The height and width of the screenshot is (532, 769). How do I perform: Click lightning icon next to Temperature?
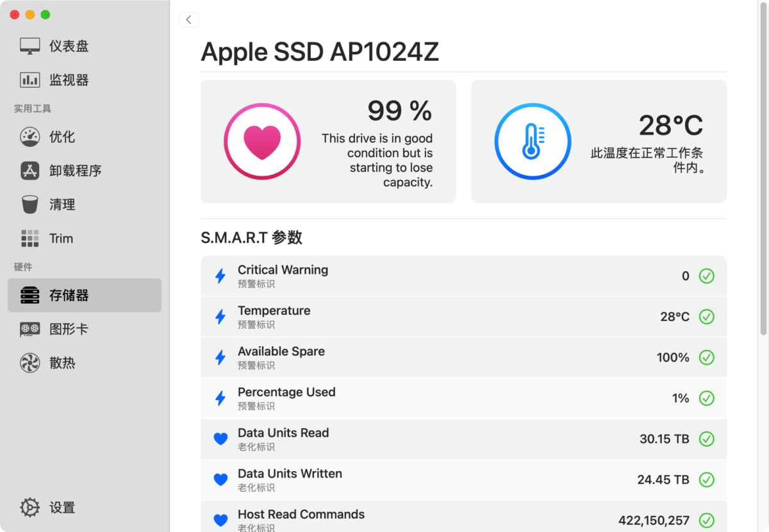220,317
